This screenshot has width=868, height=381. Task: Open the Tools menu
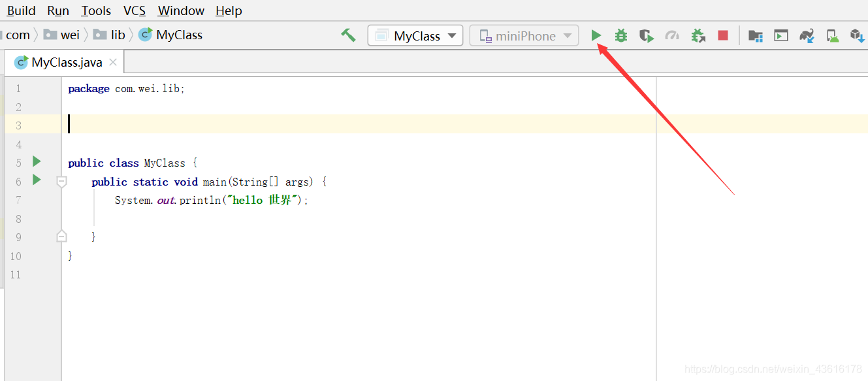pos(96,10)
